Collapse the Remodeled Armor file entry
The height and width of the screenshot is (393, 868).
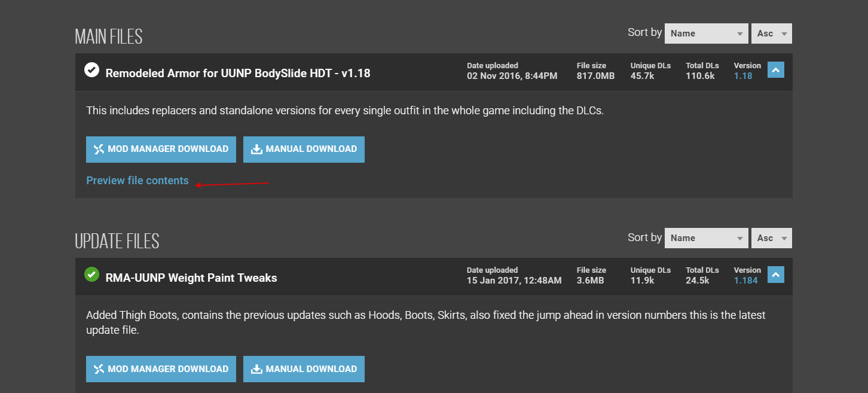pos(775,71)
